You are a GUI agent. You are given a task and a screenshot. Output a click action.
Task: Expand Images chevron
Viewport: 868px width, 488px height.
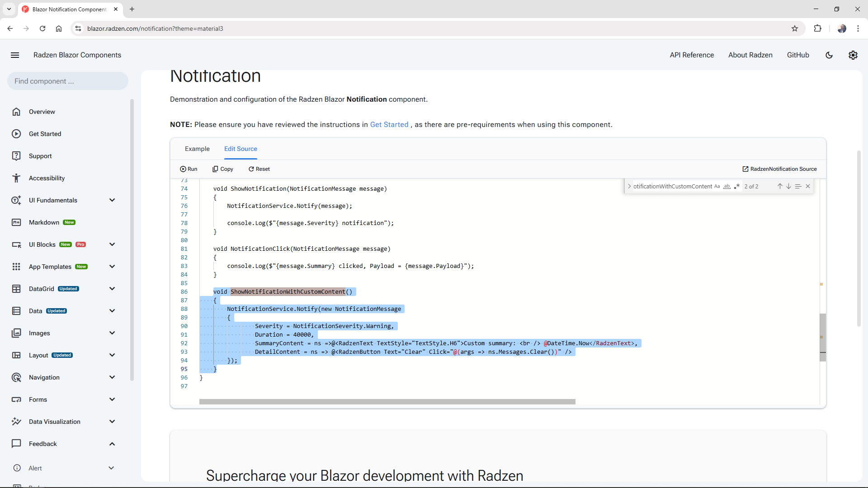click(x=112, y=333)
